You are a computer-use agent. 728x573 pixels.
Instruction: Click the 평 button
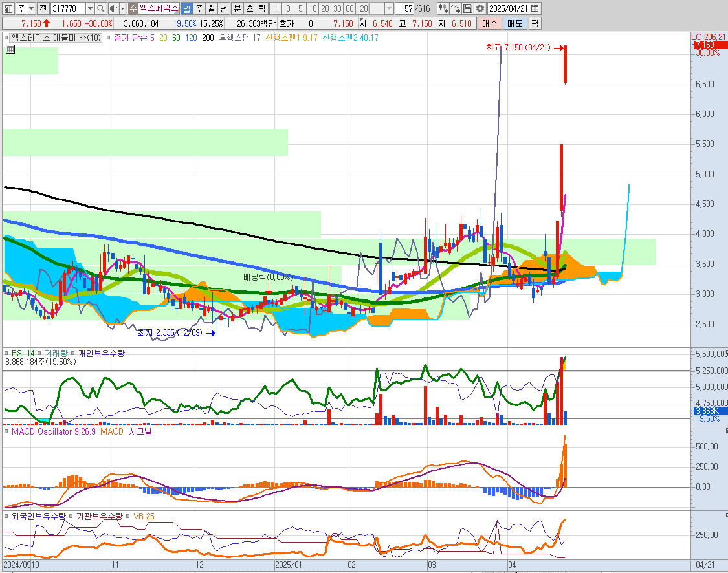[x=535, y=23]
